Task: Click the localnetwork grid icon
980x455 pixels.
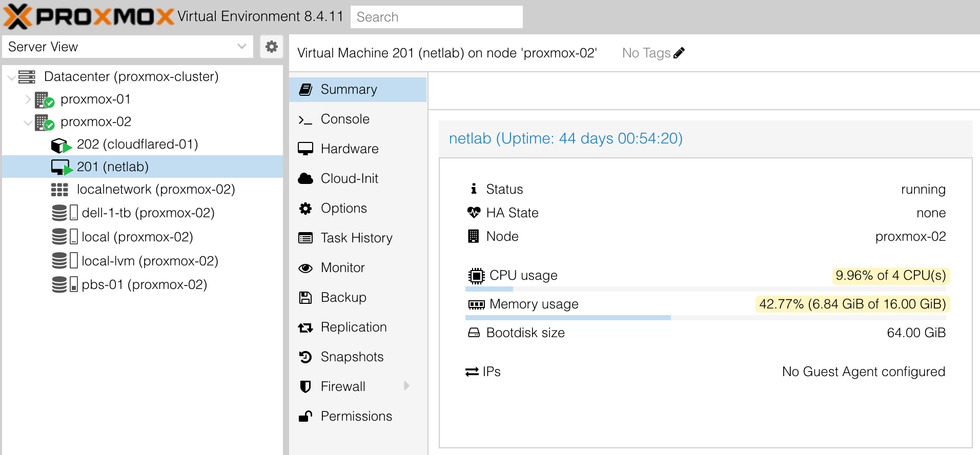Action: click(59, 190)
